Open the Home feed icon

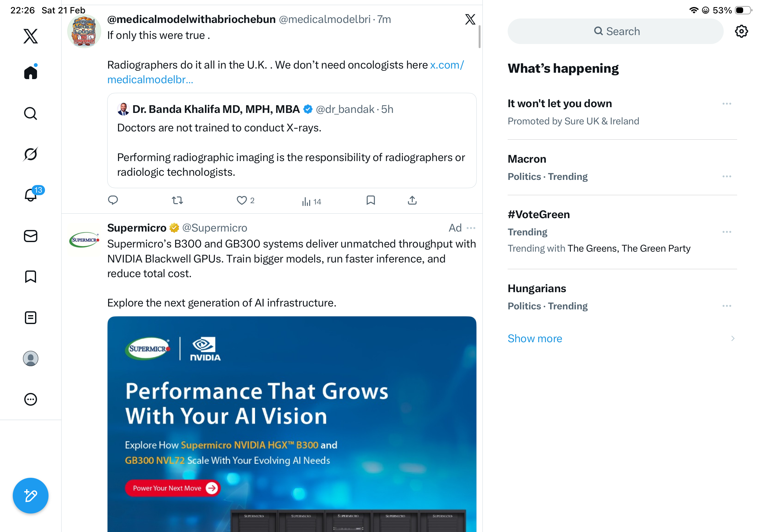click(31, 72)
